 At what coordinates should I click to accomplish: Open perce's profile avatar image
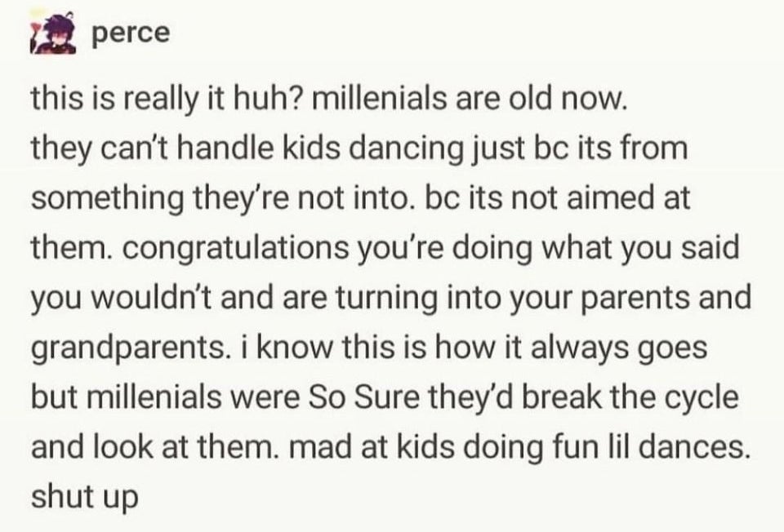(54, 33)
